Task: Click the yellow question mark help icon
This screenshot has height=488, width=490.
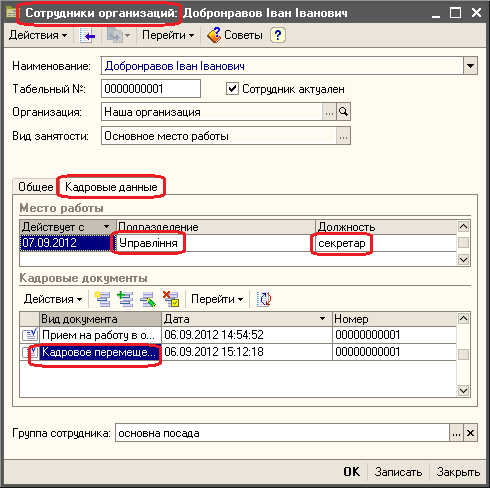Action: click(278, 35)
